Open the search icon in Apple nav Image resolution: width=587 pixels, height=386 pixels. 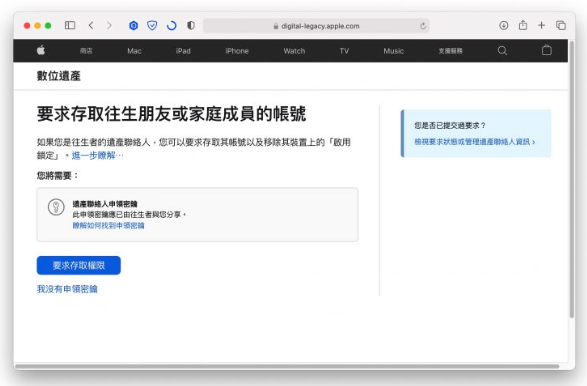(502, 51)
